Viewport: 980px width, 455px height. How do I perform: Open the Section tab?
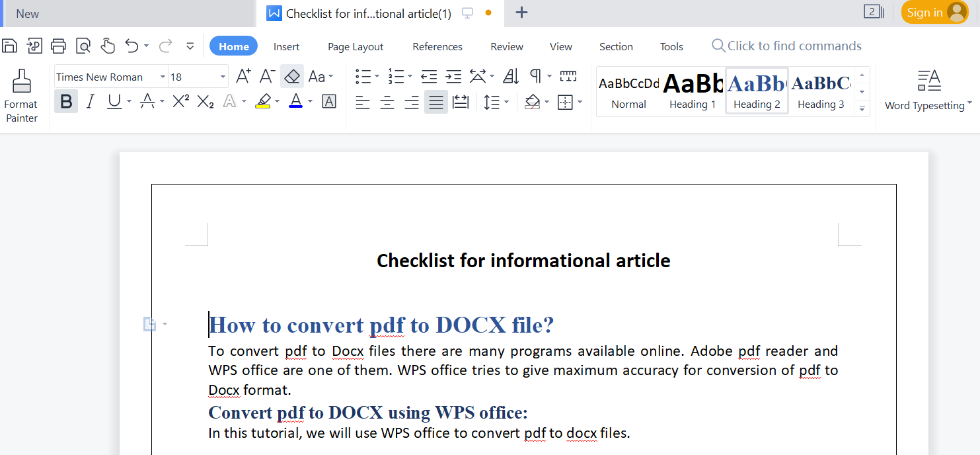click(x=616, y=46)
